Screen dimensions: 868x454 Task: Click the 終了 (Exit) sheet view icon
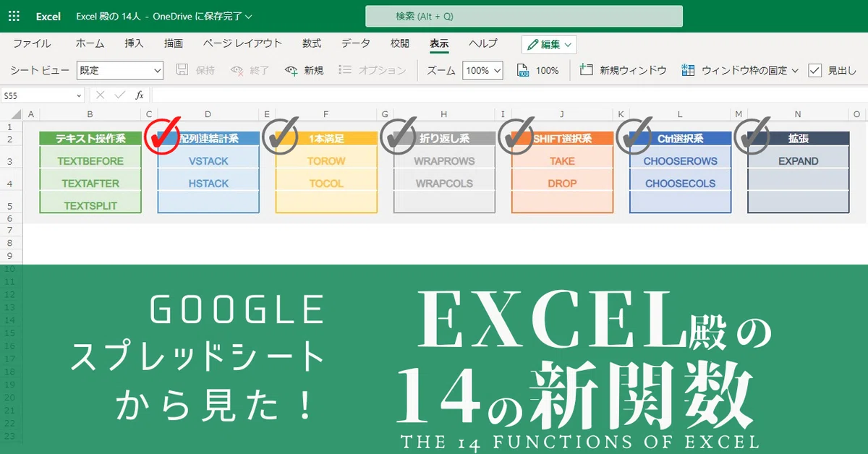click(237, 70)
